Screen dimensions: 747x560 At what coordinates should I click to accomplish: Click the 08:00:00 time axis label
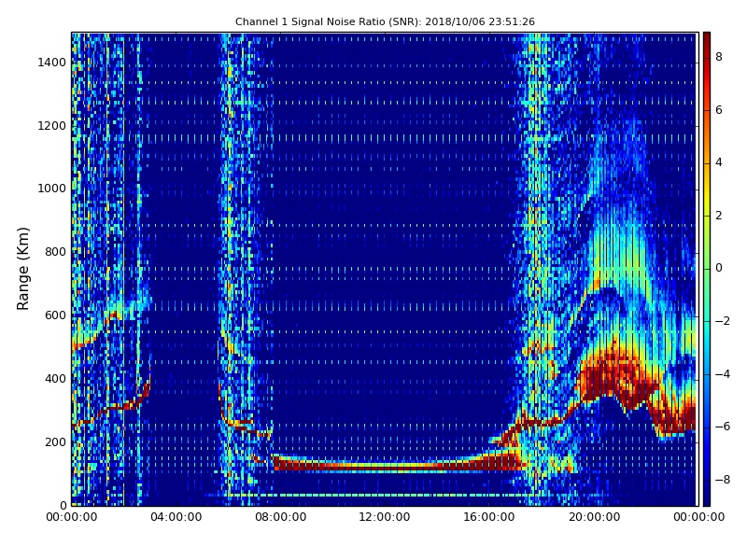pyautogui.click(x=281, y=517)
